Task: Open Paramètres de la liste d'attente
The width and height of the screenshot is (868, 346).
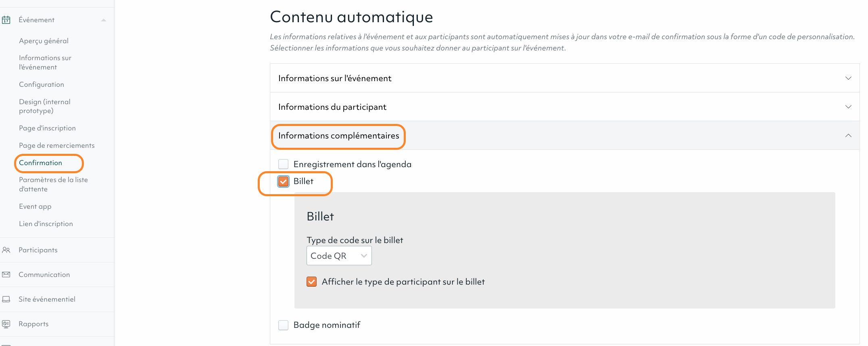Action: point(53,184)
